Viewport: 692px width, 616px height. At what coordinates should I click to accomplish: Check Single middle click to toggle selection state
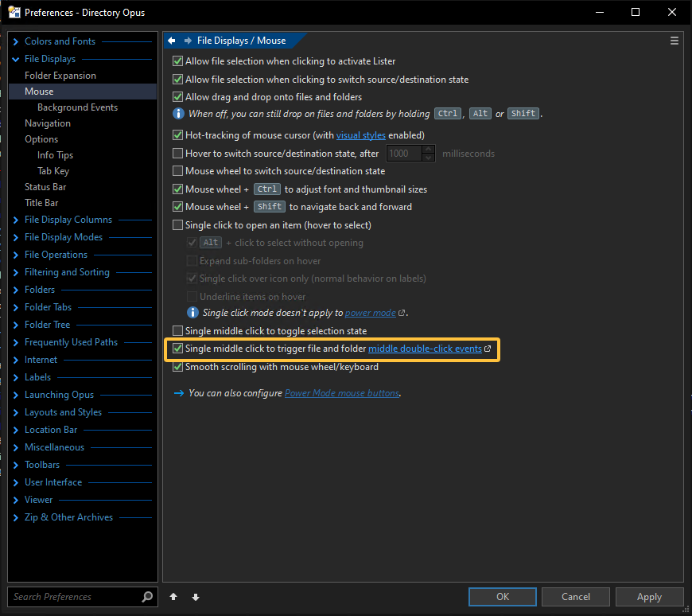(177, 331)
